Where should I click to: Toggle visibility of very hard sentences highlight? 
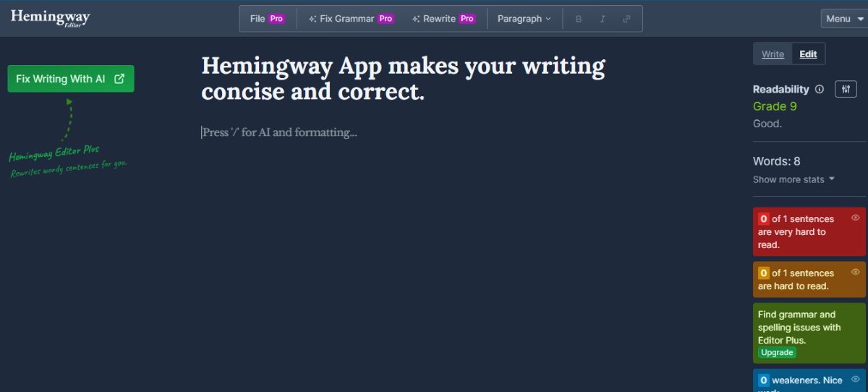[856, 218]
